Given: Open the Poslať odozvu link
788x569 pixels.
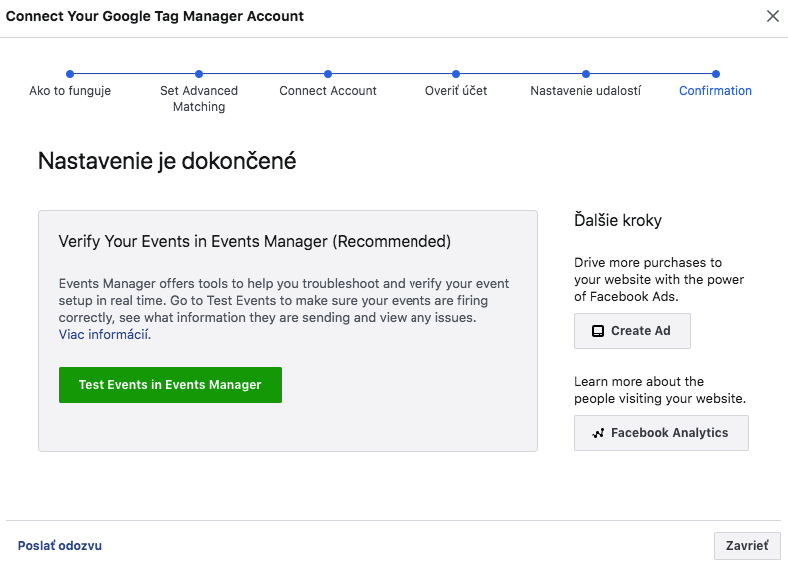Looking at the screenshot, I should pos(60,545).
